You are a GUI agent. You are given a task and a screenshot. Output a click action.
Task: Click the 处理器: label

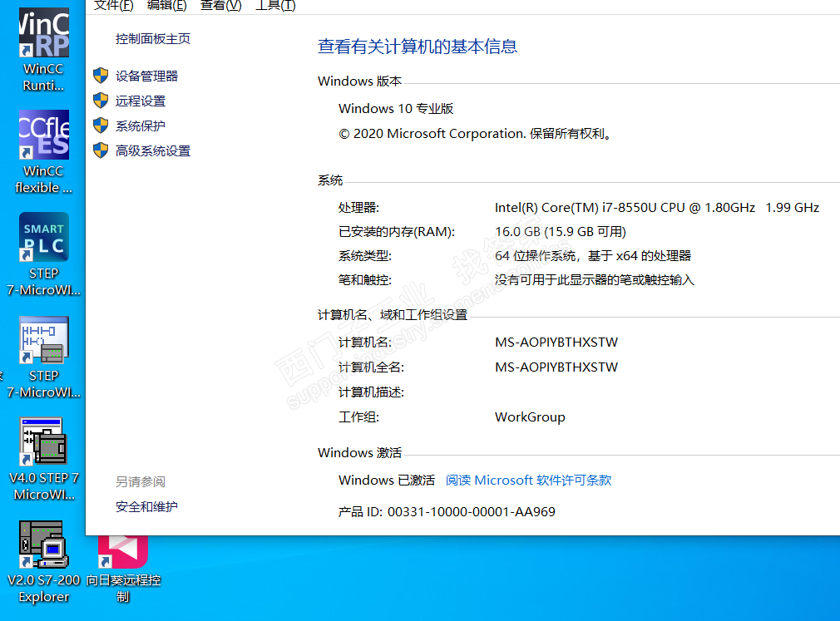[359, 208]
